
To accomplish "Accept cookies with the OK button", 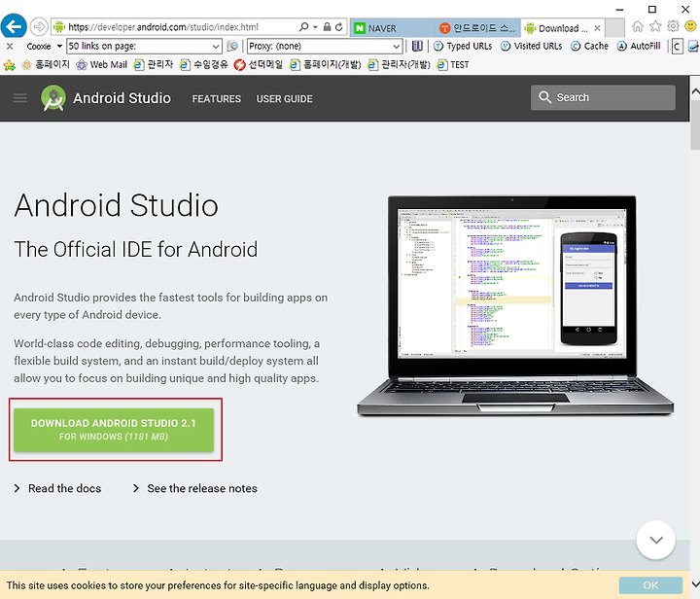I will click(x=650, y=585).
